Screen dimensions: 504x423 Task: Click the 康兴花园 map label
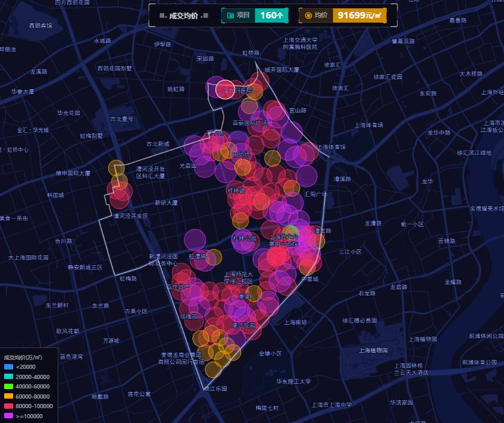[x=243, y=325]
